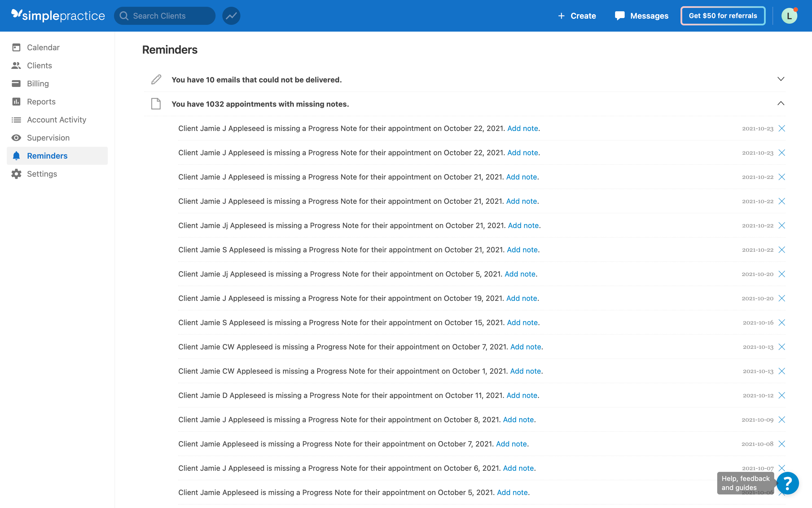The width and height of the screenshot is (812, 508).
Task: Open the blue help question mark bubble
Action: point(787,483)
